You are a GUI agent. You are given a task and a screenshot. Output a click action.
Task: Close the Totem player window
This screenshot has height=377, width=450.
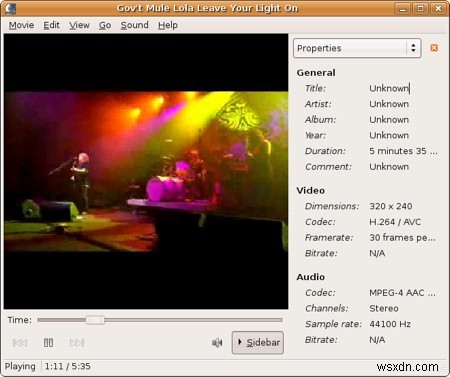pyautogui.click(x=438, y=8)
